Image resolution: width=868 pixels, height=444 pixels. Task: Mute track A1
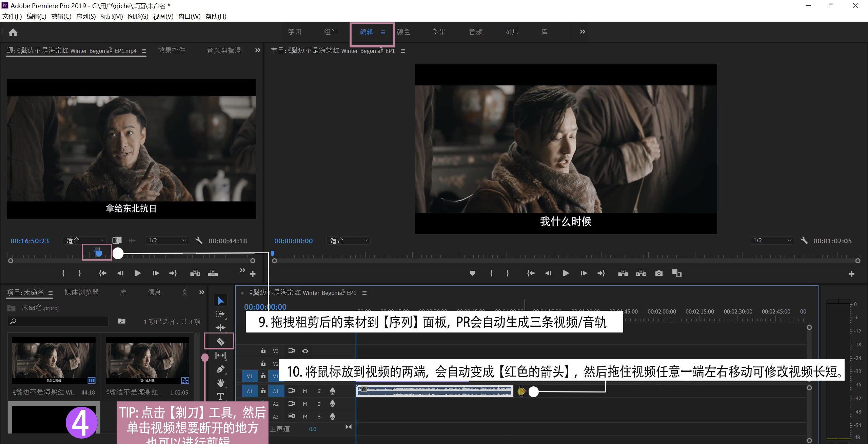(305, 391)
